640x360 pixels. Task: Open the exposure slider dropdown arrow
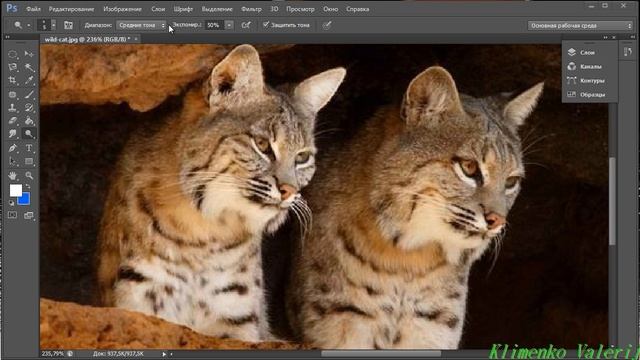229,25
